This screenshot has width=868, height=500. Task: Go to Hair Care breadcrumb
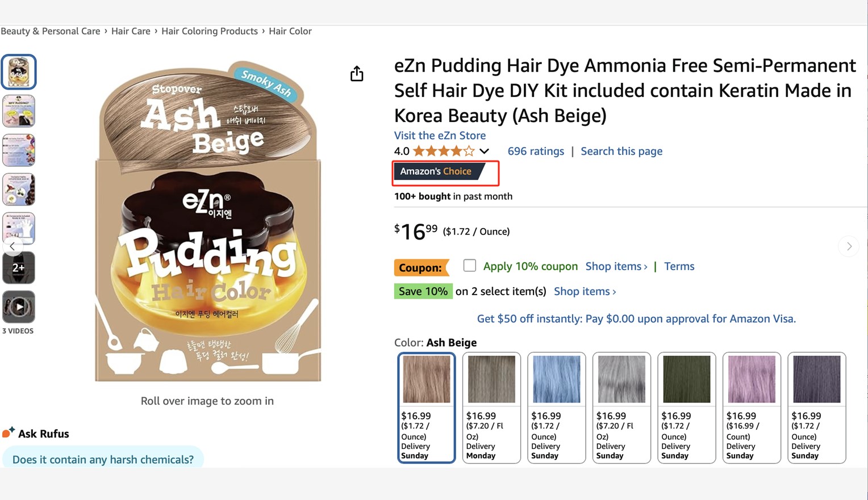(x=131, y=31)
